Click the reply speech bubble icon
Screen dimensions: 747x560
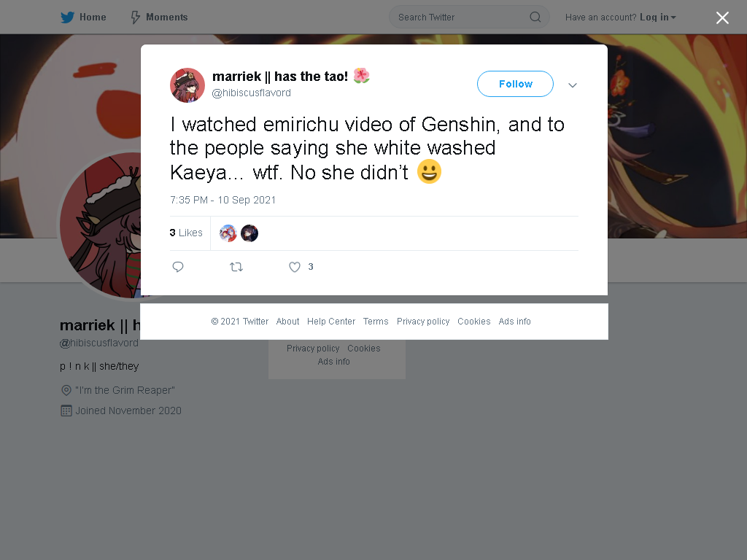(x=178, y=267)
